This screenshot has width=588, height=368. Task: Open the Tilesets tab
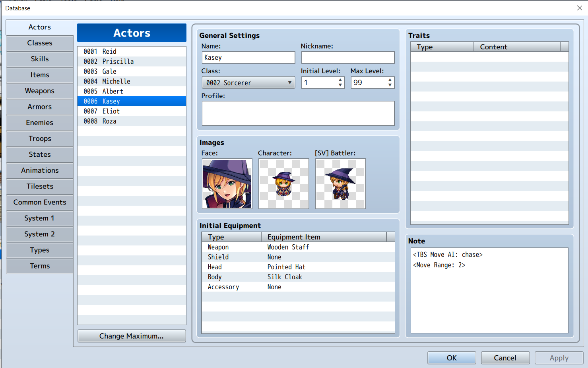[x=40, y=186]
